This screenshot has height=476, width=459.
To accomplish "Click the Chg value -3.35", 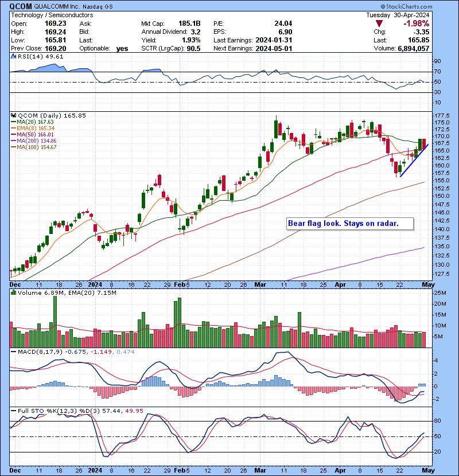I will [421, 32].
